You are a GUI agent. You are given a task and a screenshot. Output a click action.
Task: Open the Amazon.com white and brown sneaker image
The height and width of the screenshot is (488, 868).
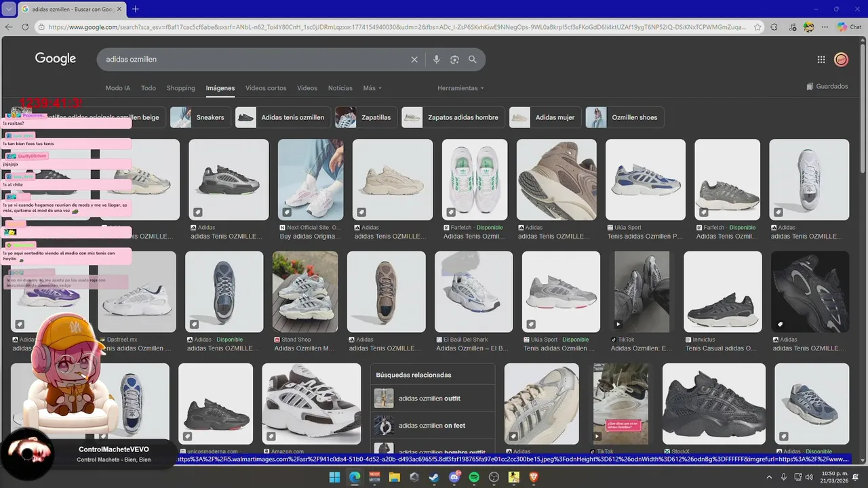311,404
